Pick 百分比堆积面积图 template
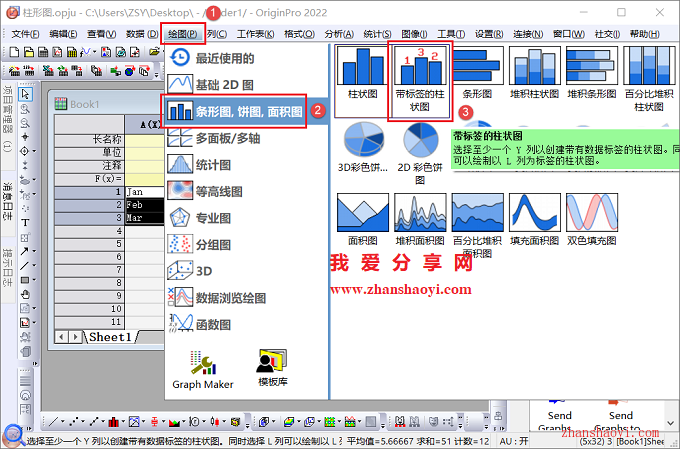This screenshot has height=449, width=680. click(x=477, y=226)
